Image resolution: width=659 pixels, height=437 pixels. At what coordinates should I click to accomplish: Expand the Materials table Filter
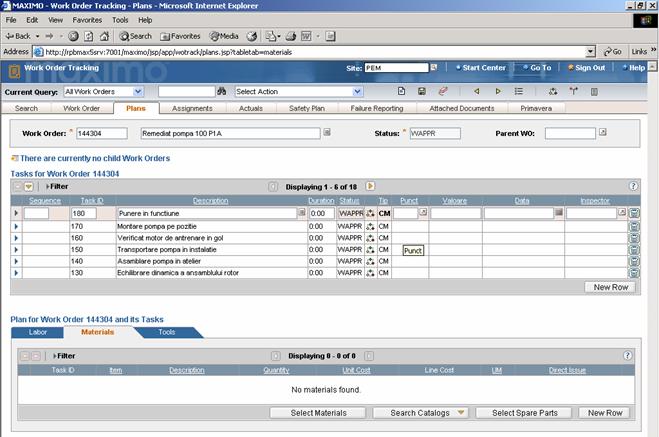pyautogui.click(x=64, y=356)
